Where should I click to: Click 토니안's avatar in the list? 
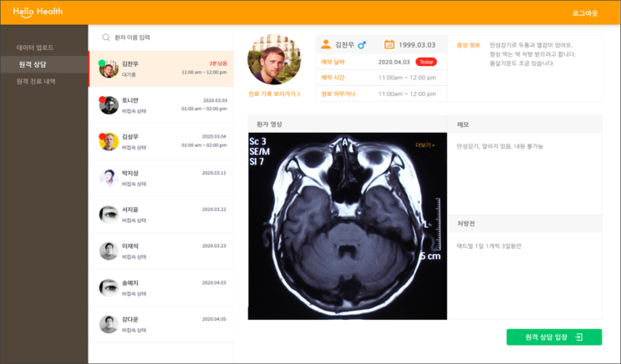pos(109,105)
